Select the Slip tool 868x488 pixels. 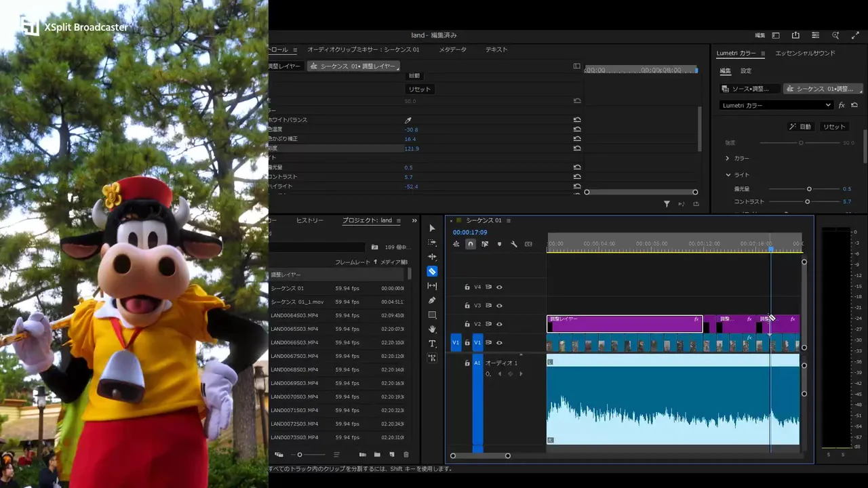point(432,286)
